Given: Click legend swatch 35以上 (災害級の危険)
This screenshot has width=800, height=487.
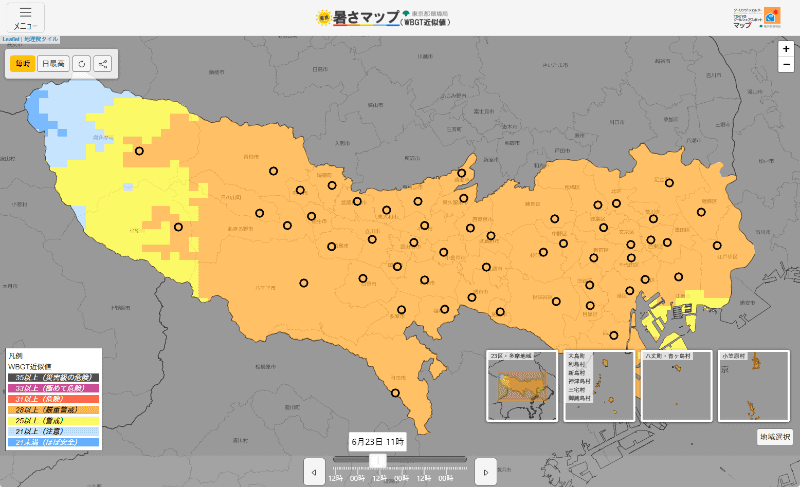Looking at the screenshot, I should click(53, 378).
